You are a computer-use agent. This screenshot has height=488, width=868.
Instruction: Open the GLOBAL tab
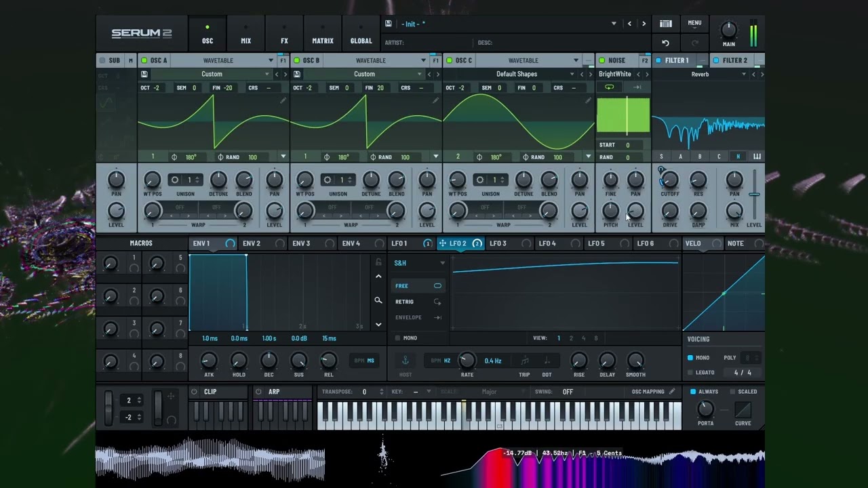pos(361,34)
